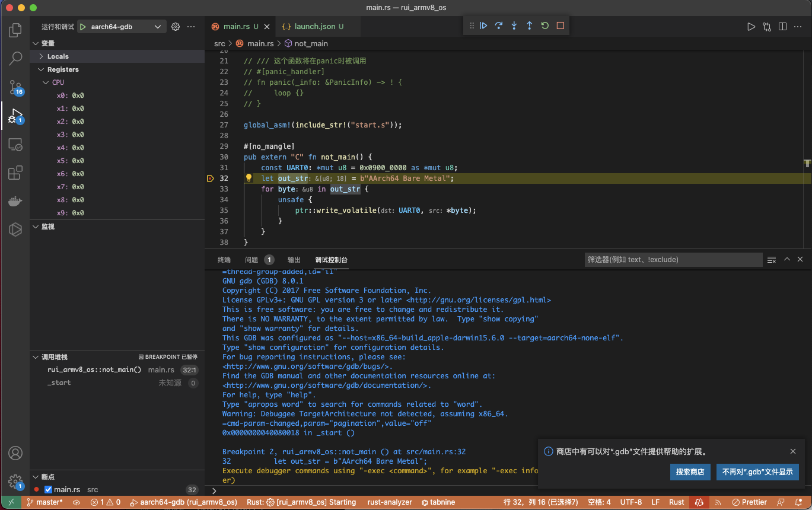
Task: Open the Search view in activity bar
Action: [15, 58]
